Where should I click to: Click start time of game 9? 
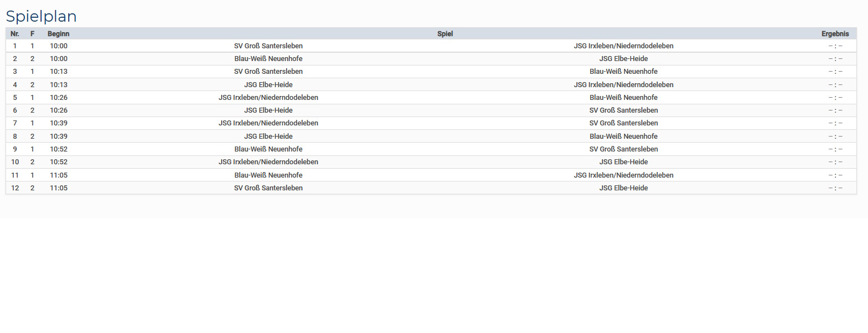[59, 149]
